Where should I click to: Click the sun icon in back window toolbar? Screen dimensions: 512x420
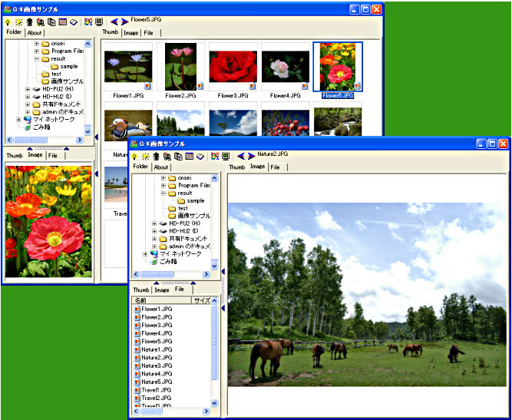[18, 21]
